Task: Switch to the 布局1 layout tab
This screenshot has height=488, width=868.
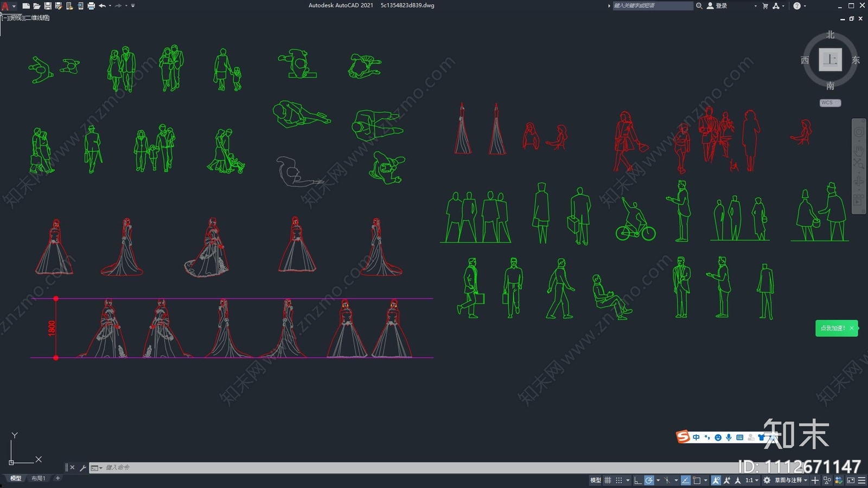Action: click(38, 478)
